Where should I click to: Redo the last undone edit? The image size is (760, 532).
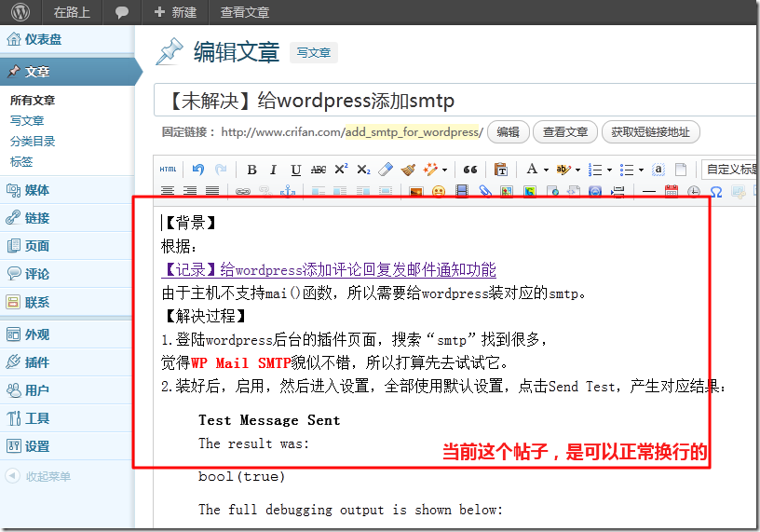(x=221, y=170)
